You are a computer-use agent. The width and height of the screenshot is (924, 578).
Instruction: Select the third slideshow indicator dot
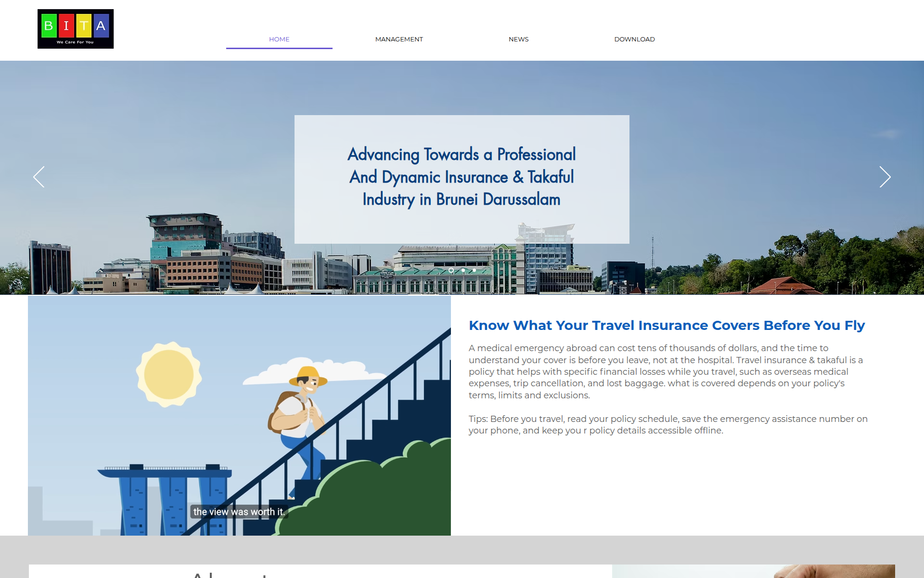tap(474, 270)
